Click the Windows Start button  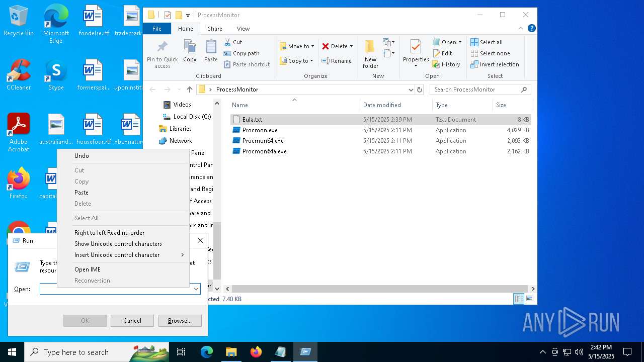coord(12,352)
